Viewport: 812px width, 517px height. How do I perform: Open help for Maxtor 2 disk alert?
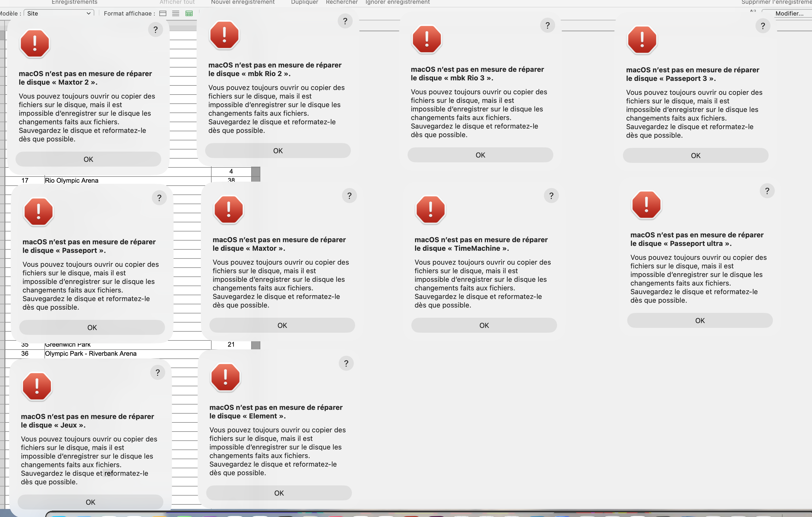155,30
